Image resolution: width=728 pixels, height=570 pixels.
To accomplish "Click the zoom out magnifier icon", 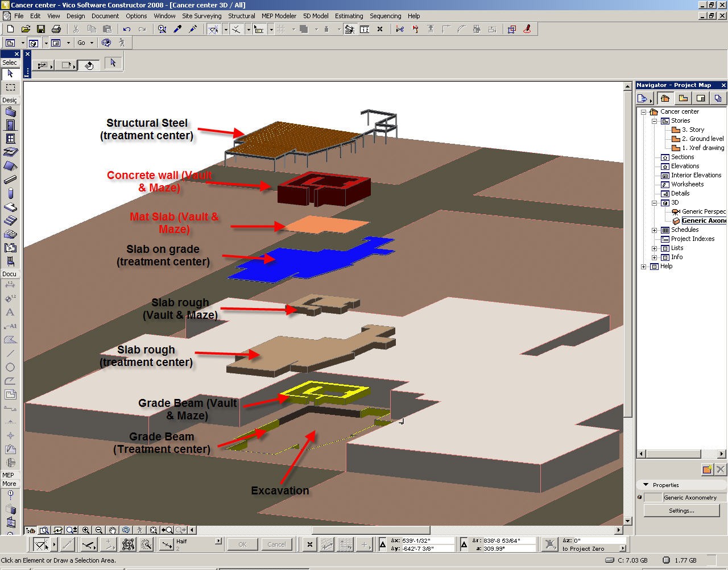I will click(99, 530).
